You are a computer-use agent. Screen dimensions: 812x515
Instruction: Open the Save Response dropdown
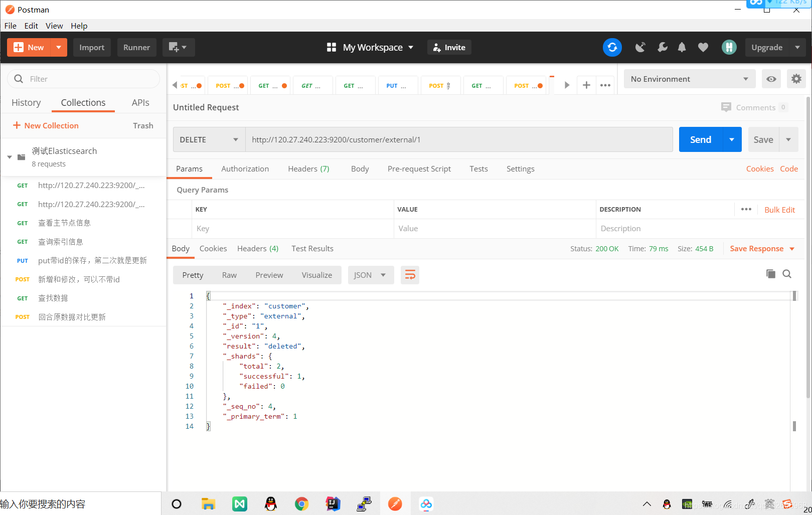[762, 249]
